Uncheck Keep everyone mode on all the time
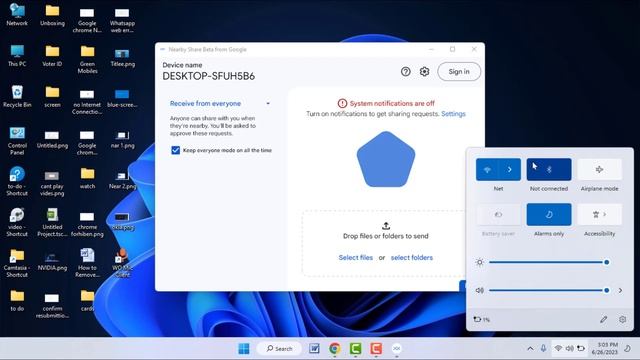 point(176,150)
